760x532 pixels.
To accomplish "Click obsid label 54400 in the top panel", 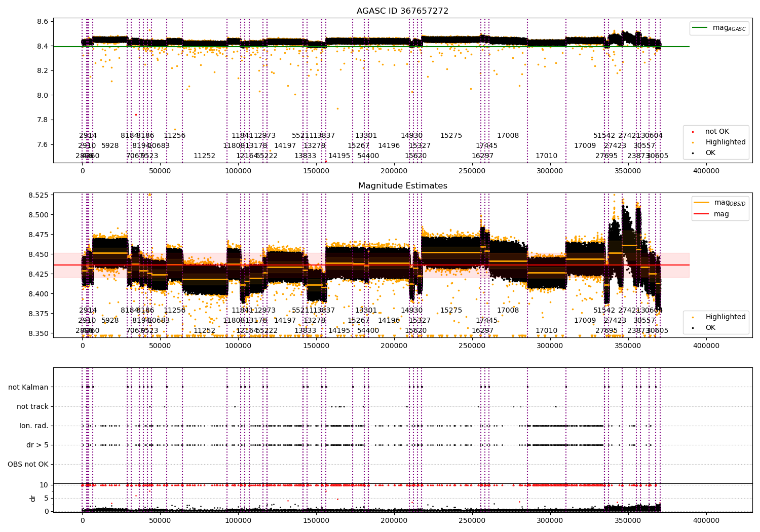I will [368, 156].
